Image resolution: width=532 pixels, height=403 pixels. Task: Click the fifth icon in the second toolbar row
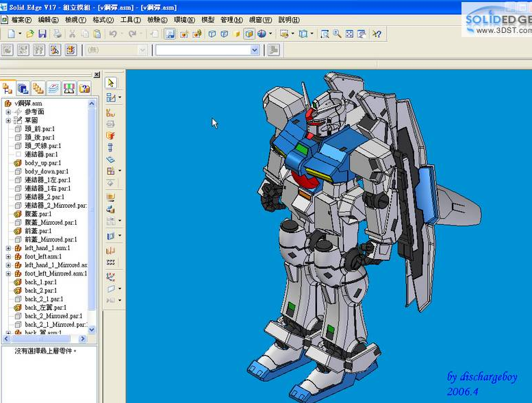click(x=71, y=50)
